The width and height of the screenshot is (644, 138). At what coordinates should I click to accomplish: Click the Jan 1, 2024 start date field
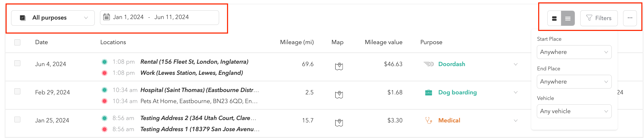point(128,17)
